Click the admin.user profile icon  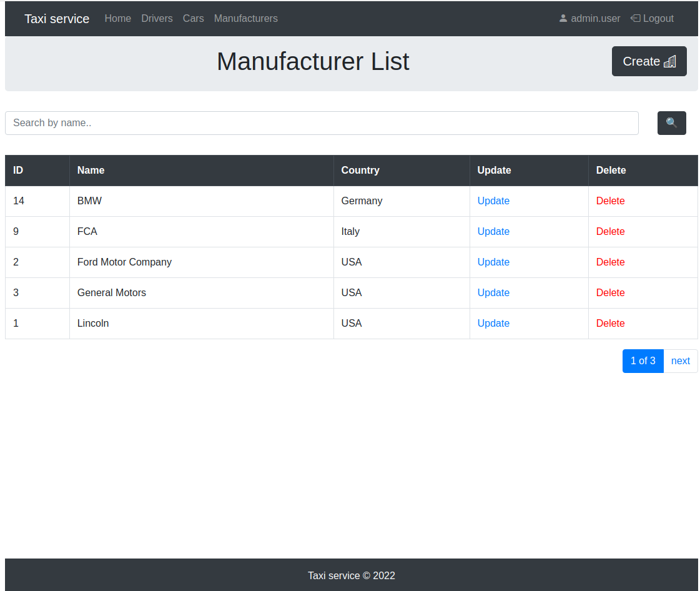[563, 18]
